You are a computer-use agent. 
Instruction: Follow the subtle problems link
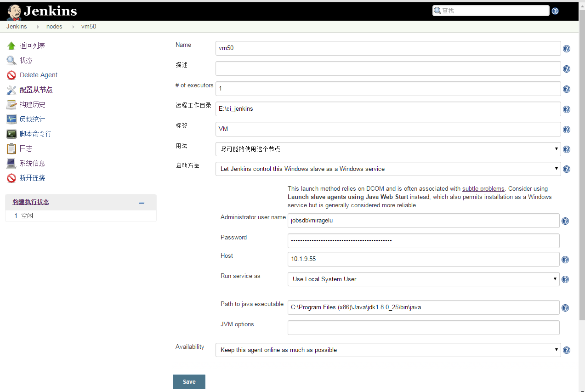click(483, 188)
